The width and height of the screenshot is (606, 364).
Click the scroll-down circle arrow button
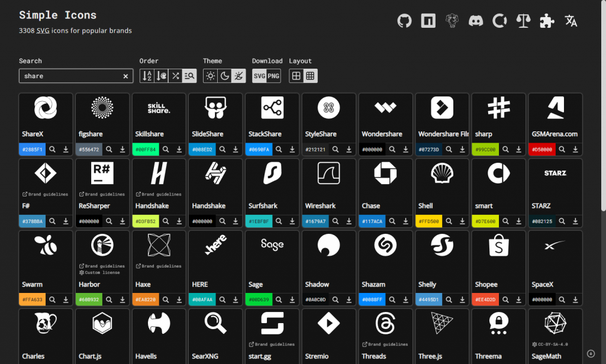(x=591, y=353)
